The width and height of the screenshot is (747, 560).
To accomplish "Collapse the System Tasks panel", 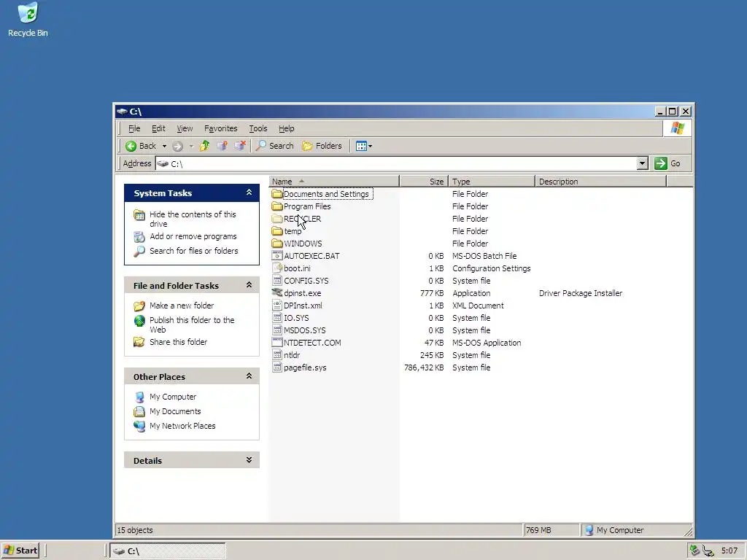I will pos(249,192).
